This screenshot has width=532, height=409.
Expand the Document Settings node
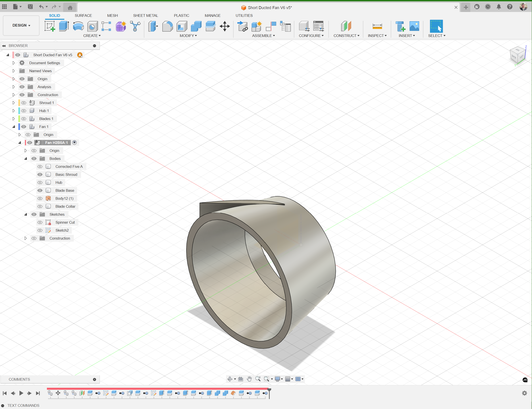pos(14,63)
